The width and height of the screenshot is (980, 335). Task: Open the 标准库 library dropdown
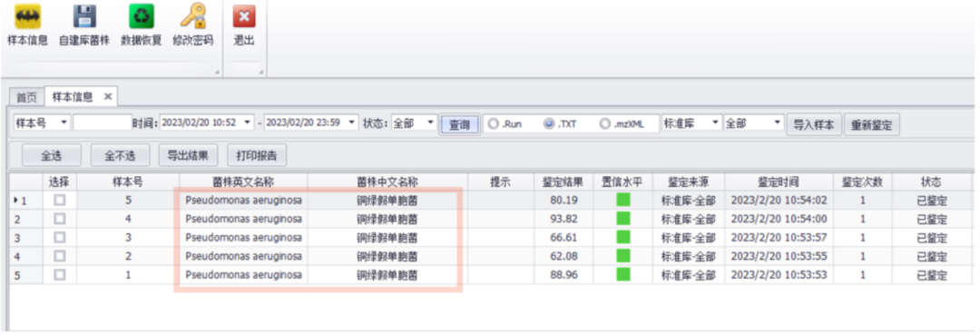click(x=716, y=123)
